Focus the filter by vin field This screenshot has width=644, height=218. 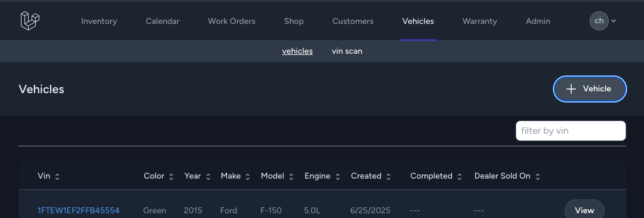pyautogui.click(x=571, y=131)
